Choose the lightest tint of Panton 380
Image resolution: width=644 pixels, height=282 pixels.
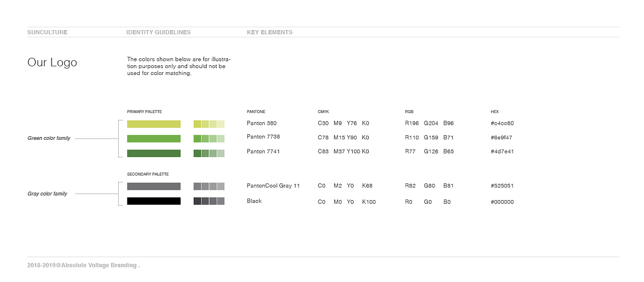click(221, 124)
